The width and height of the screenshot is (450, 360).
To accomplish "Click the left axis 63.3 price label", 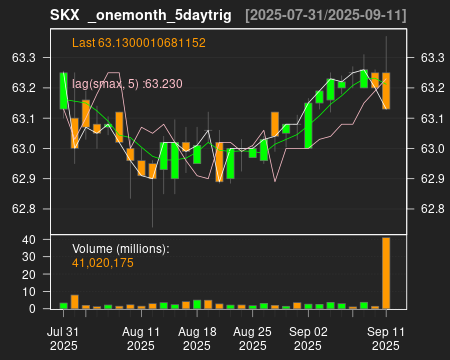I will (x=24, y=58).
